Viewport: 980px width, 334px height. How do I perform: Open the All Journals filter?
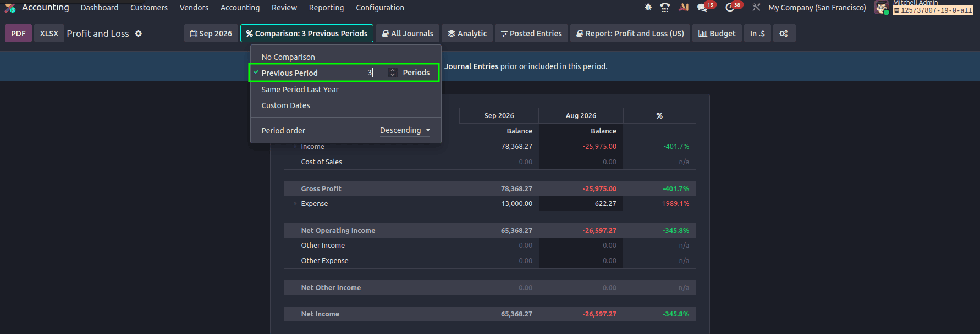408,34
